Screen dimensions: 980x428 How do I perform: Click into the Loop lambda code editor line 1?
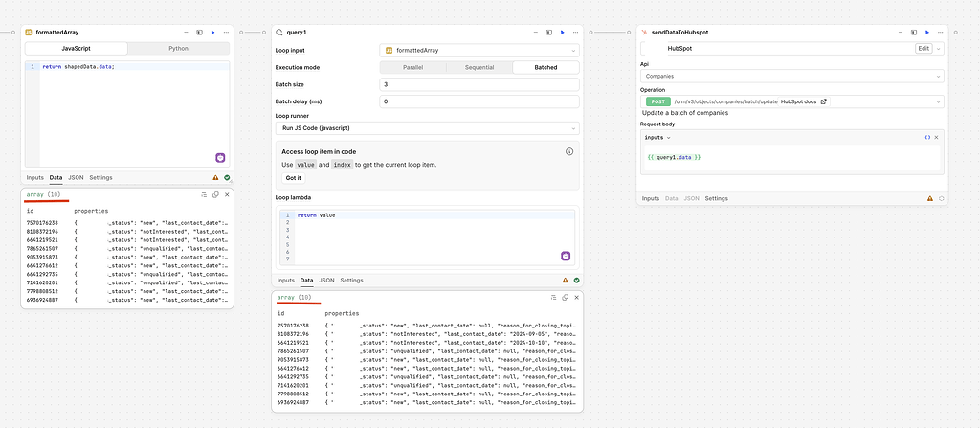[x=435, y=215]
